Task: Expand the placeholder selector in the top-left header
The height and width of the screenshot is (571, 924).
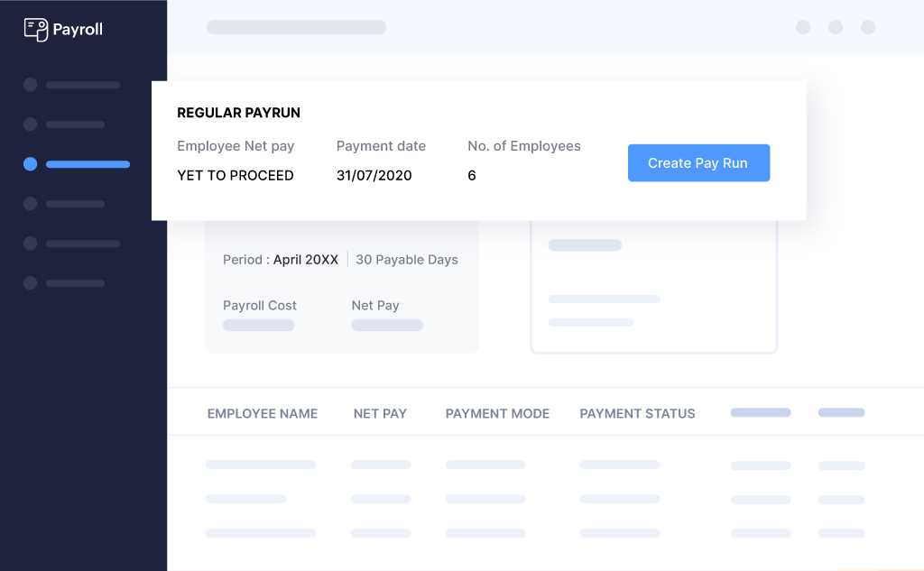Action: point(296,27)
